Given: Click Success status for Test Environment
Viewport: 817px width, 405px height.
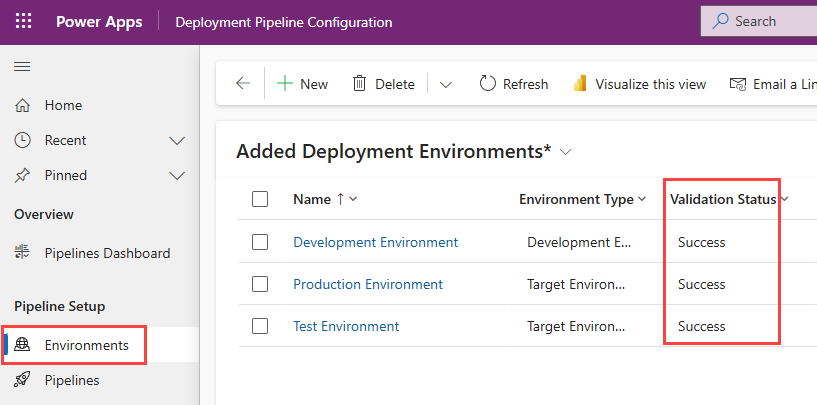Looking at the screenshot, I should pos(701,326).
